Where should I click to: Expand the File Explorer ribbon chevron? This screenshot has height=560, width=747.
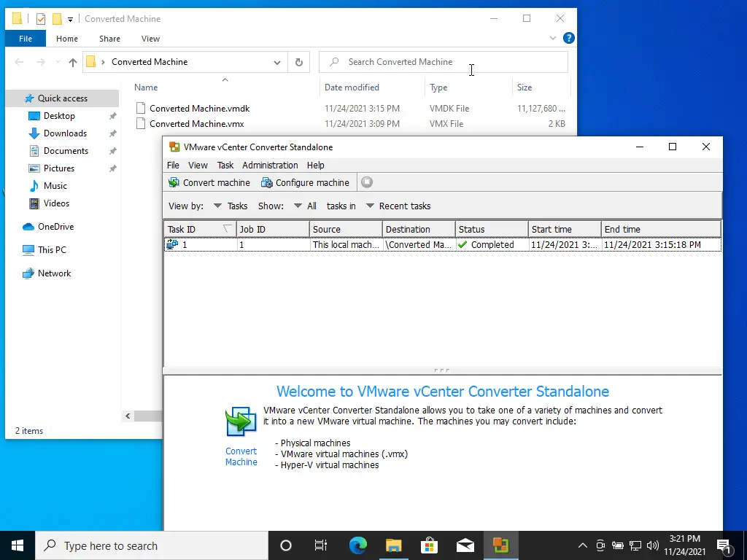553,38
